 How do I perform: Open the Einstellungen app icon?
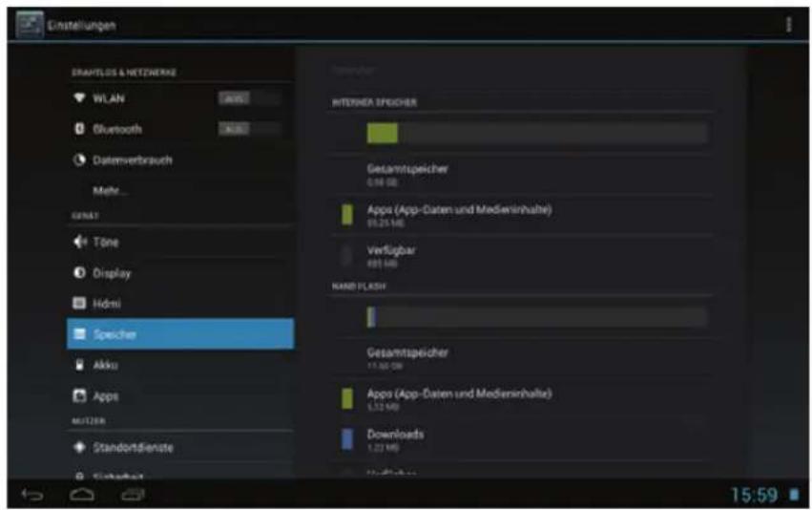[x=30, y=25]
